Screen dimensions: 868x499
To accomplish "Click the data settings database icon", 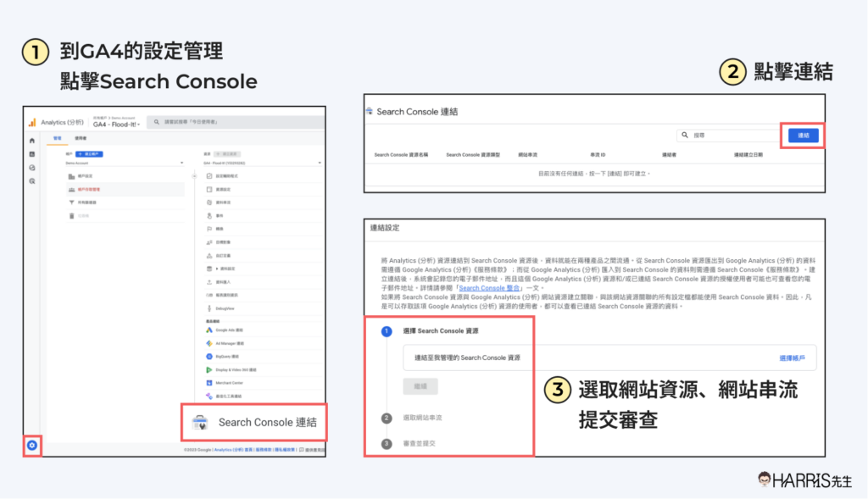I will coord(209,269).
